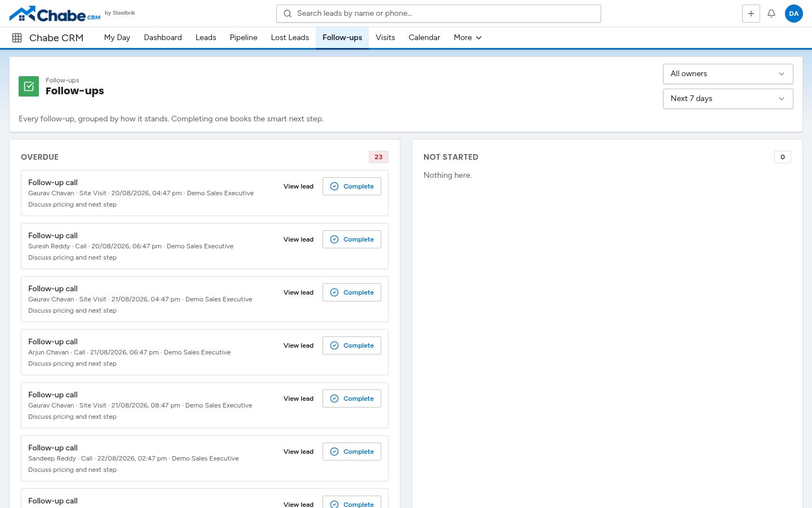Open the app launcher grid icon
The height and width of the screenshot is (508, 812).
[17, 38]
